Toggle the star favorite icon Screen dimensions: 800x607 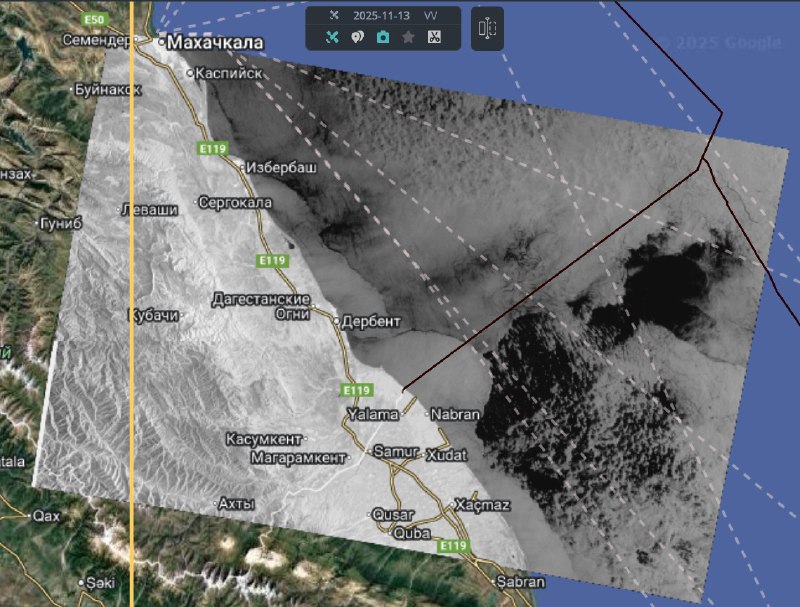pos(408,37)
